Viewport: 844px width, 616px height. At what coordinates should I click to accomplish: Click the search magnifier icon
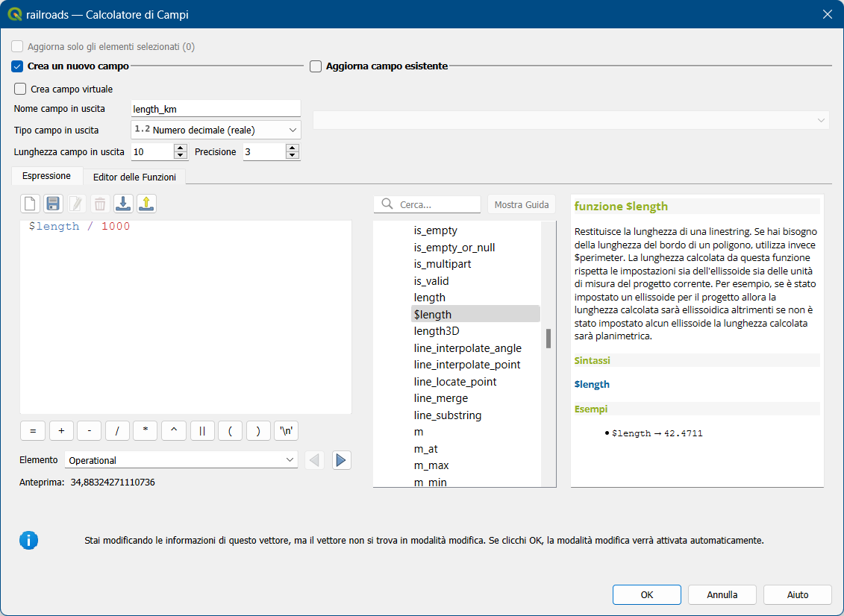point(387,204)
